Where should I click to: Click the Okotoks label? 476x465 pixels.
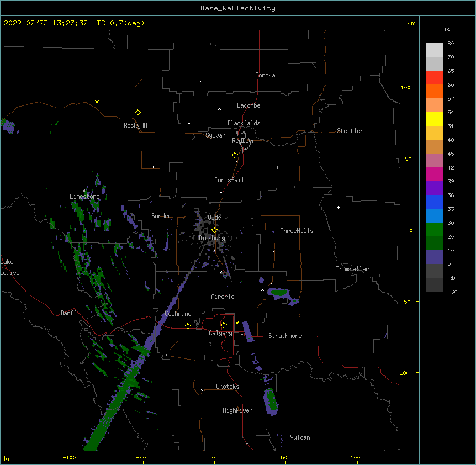[x=228, y=387]
